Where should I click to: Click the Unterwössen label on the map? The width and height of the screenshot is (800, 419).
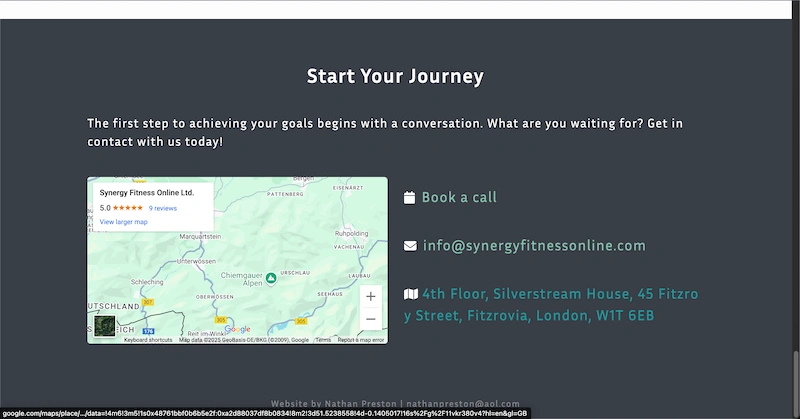tap(196, 261)
